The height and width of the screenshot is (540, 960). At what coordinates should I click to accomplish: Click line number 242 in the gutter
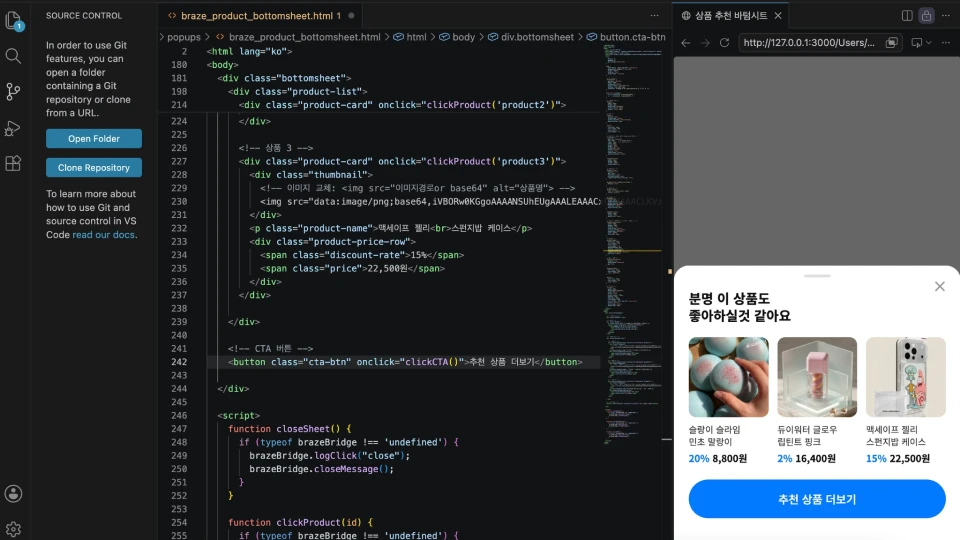179,362
